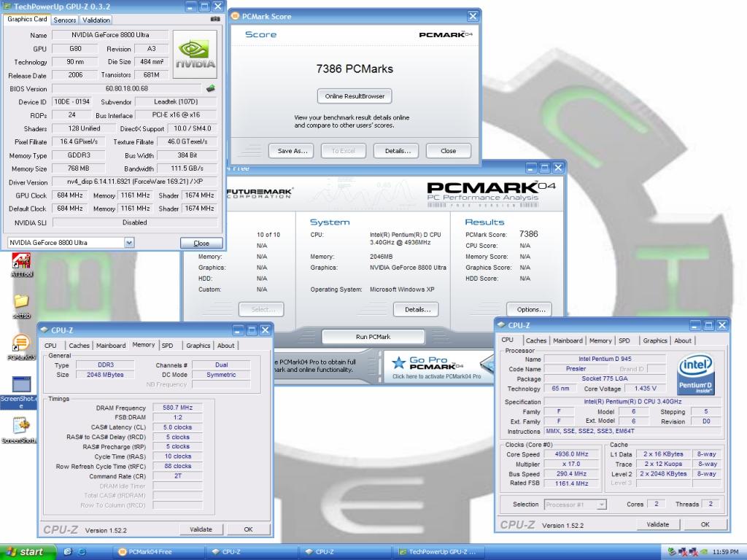Click the CPU-Z processor window title icon
This screenshot has height=560, width=747.
[x=501, y=324]
